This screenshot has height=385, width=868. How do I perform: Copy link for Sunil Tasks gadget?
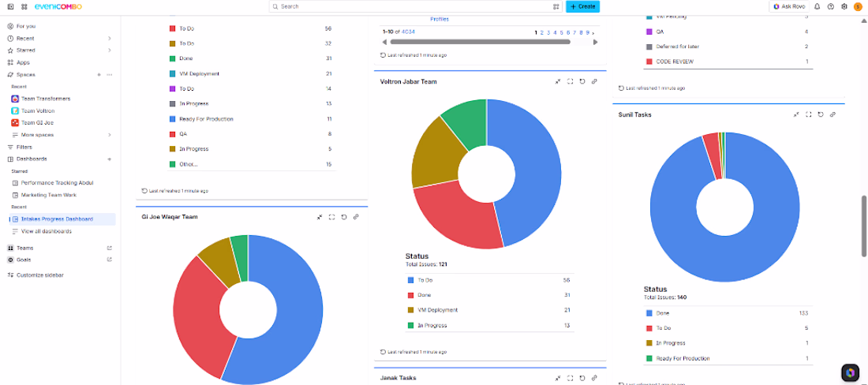click(832, 114)
